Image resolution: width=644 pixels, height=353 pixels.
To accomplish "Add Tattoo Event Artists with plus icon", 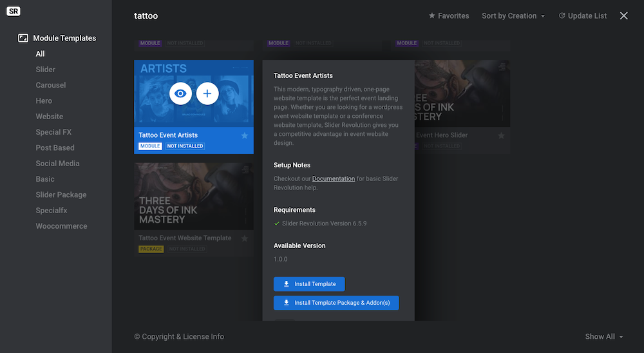I will click(207, 93).
